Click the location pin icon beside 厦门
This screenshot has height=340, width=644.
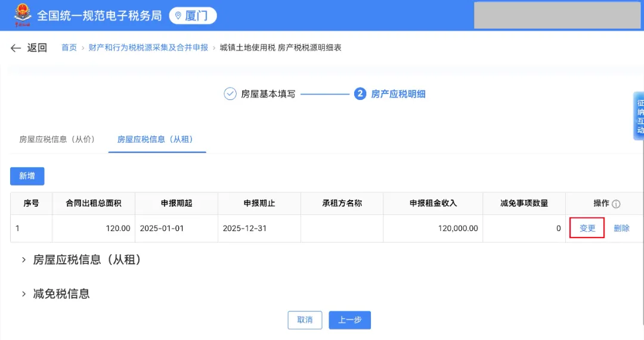point(178,16)
